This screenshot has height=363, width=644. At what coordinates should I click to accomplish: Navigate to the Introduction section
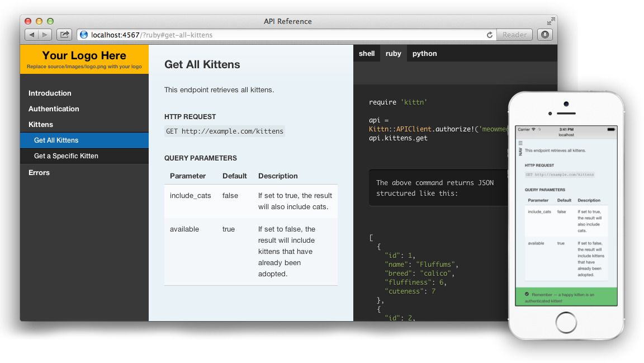[x=49, y=93]
